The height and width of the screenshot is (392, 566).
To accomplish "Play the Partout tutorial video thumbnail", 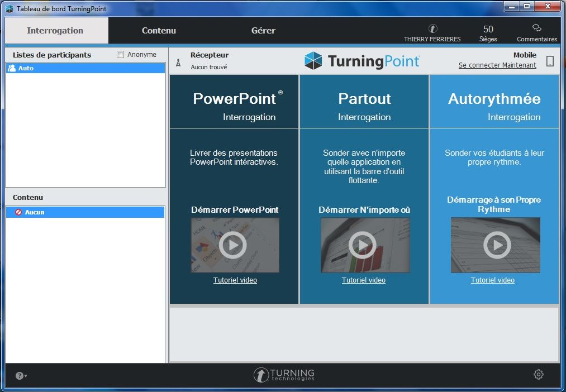I will tap(365, 245).
